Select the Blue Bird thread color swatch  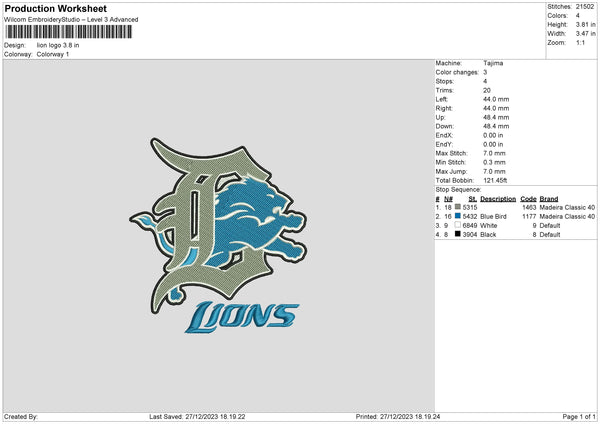click(x=458, y=216)
